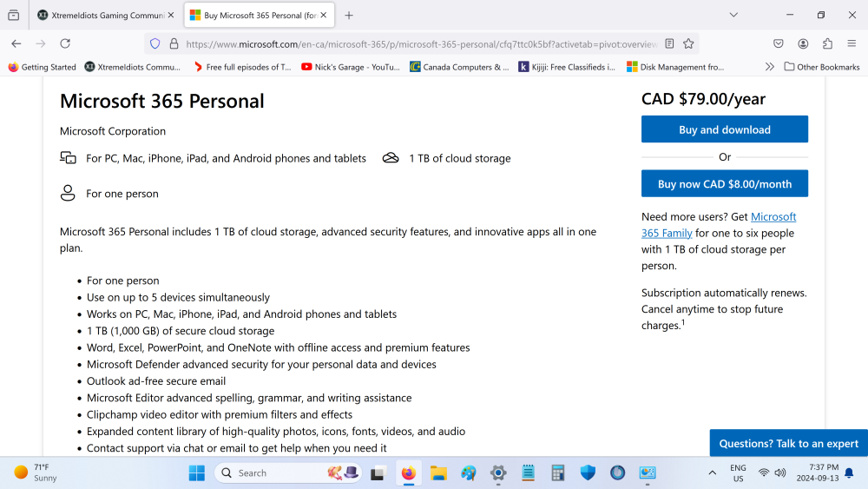Open the Save to Pocket icon
868x489 pixels.
tap(779, 43)
